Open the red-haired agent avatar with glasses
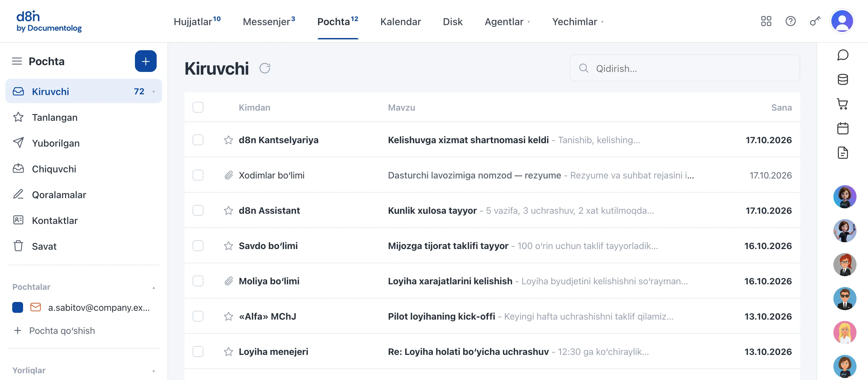The width and height of the screenshot is (868, 380). click(x=845, y=265)
